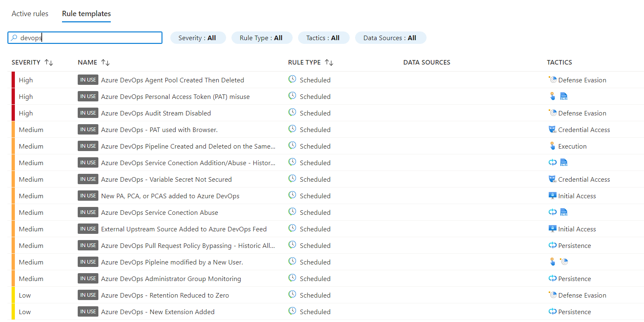
Task: Click the Defense Evasion icon in Agent Pool row
Action: click(553, 79)
